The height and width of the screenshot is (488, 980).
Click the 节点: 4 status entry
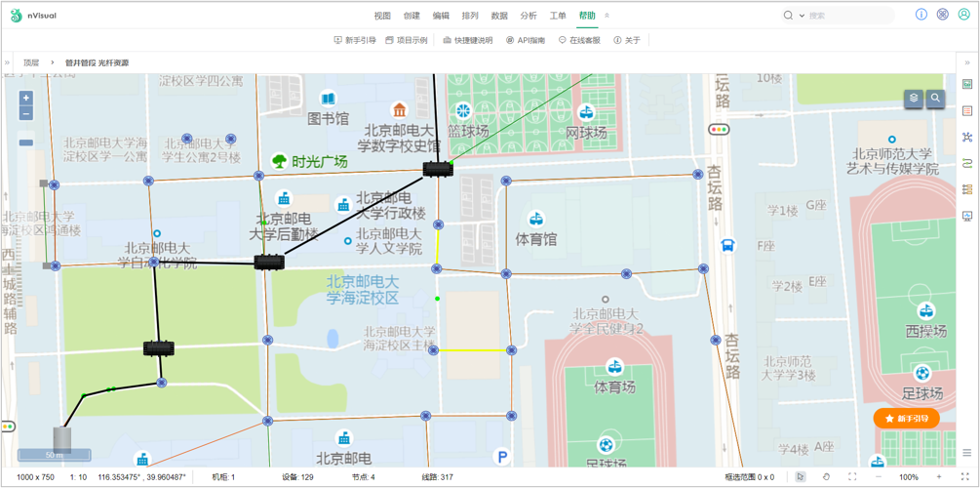363,476
